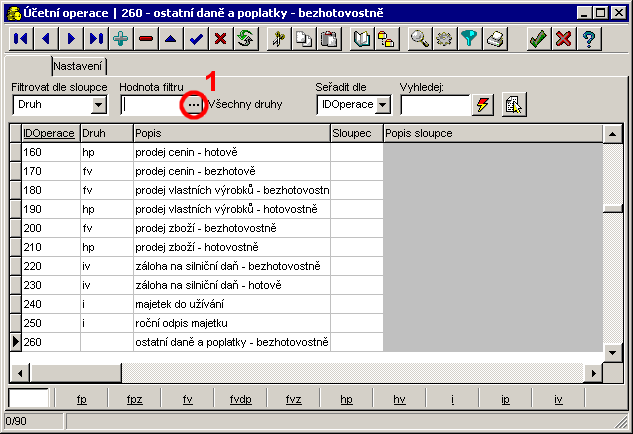This screenshot has width=633, height=434.
Task: Jump to first record in navigator
Action: (x=22, y=38)
